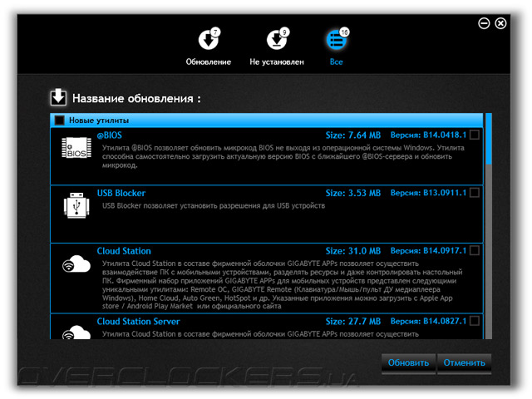Select the Cloud Station title

tap(124, 251)
